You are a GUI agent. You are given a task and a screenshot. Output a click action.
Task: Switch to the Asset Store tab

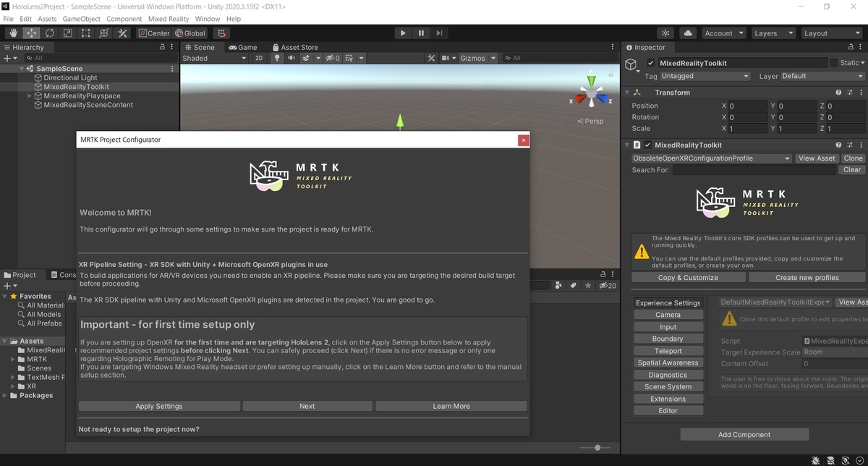[x=294, y=47]
